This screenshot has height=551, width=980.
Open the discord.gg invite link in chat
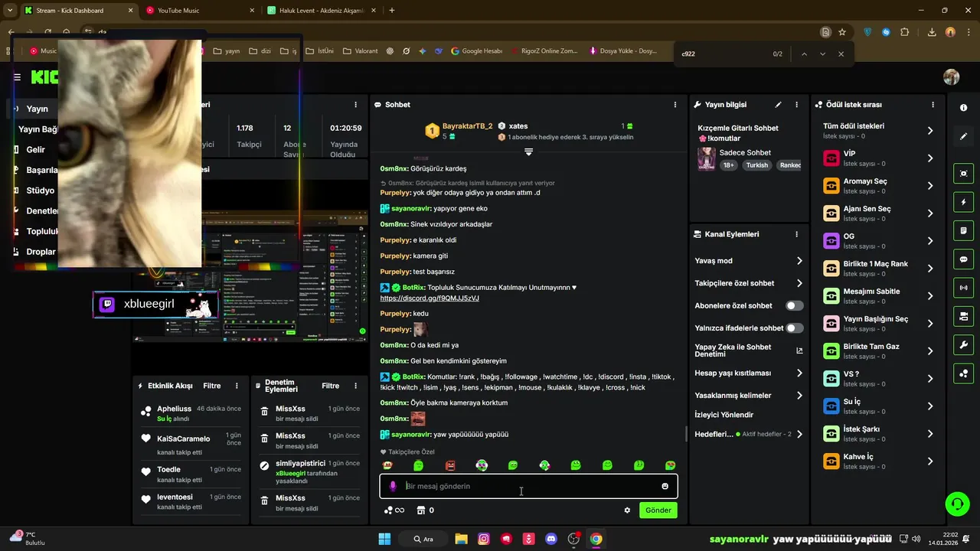coord(430,298)
